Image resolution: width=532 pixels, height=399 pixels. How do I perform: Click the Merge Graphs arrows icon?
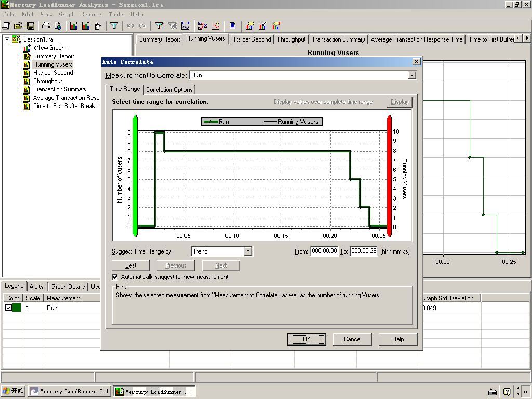point(203,26)
